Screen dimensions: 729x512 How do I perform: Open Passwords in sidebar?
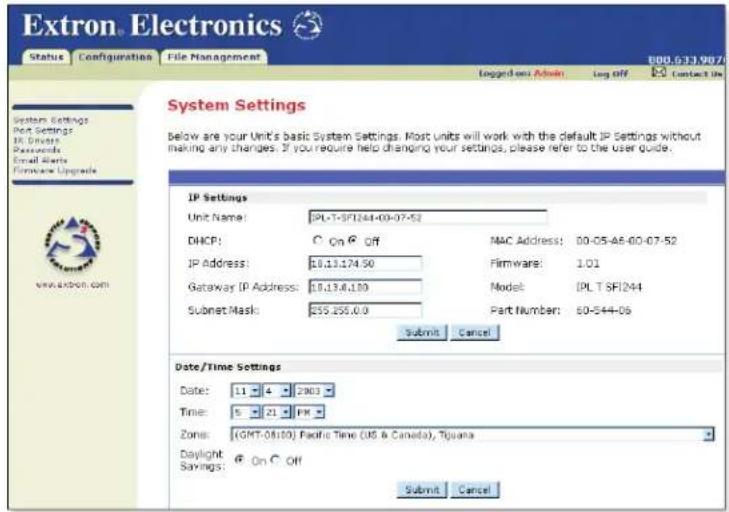(37, 150)
